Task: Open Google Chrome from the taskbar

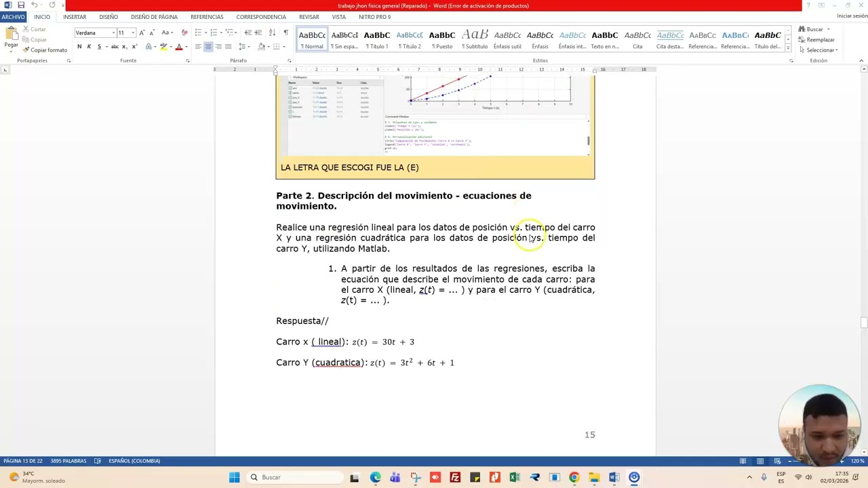Action: click(x=574, y=477)
